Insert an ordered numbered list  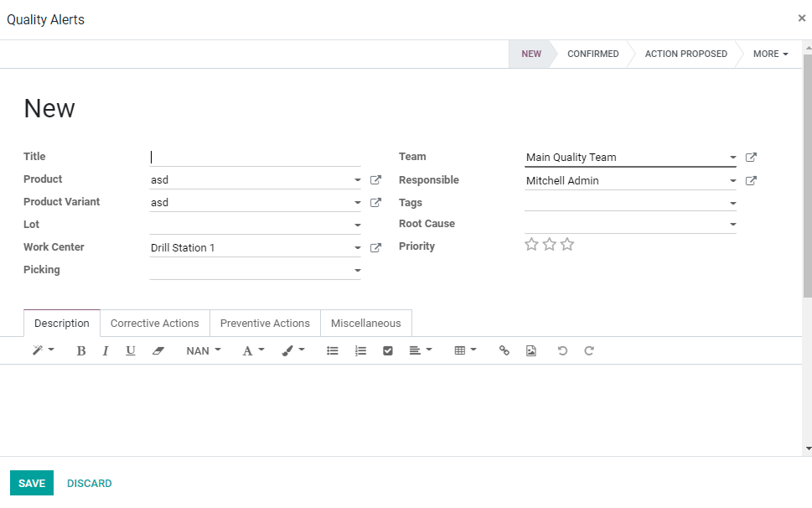click(360, 351)
